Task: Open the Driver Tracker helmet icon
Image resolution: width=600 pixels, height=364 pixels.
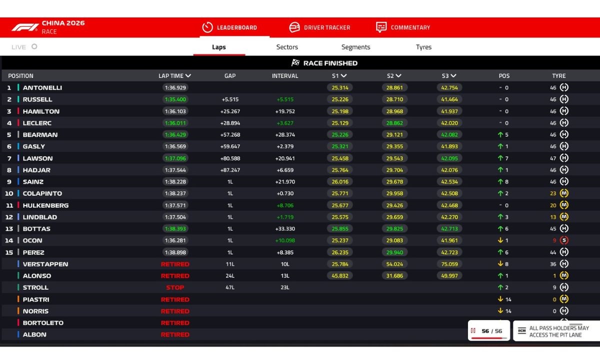Action: click(x=294, y=27)
